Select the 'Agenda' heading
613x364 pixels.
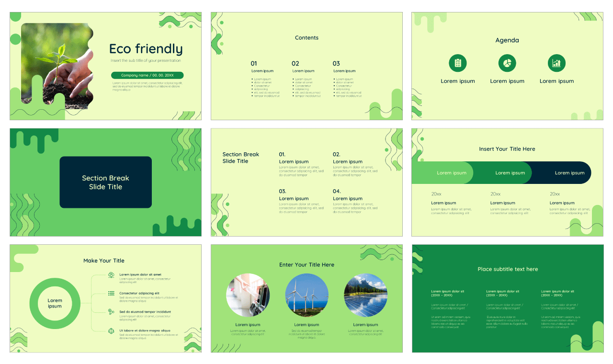point(507,40)
